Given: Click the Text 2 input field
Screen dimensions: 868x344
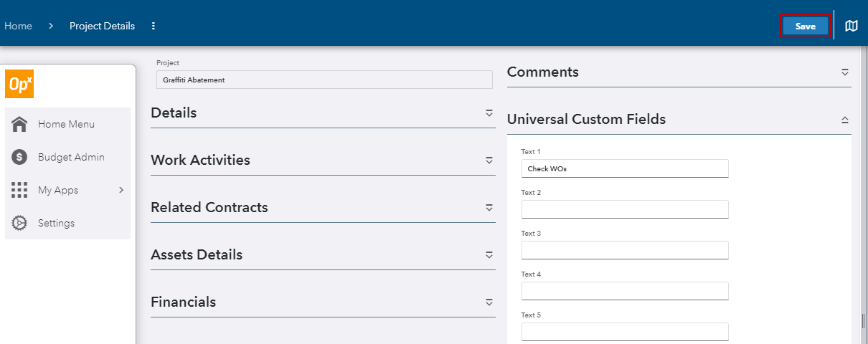Looking at the screenshot, I should 625,209.
